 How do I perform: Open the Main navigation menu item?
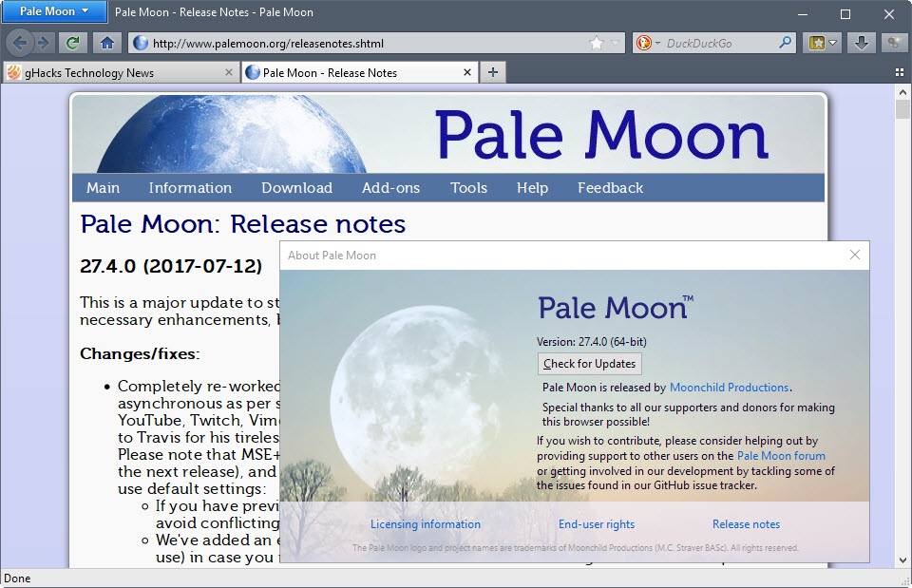coord(103,188)
